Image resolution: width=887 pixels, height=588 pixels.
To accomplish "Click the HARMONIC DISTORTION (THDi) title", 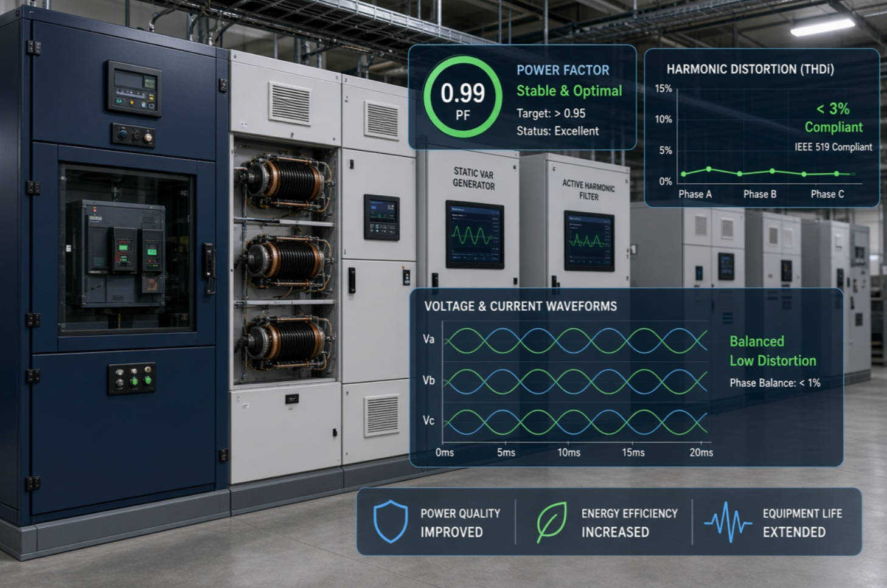I will point(750,69).
